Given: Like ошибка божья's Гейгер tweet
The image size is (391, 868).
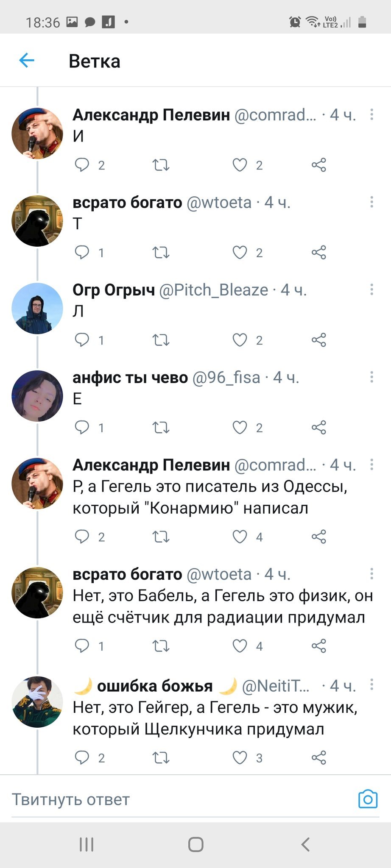Looking at the screenshot, I should tap(240, 757).
